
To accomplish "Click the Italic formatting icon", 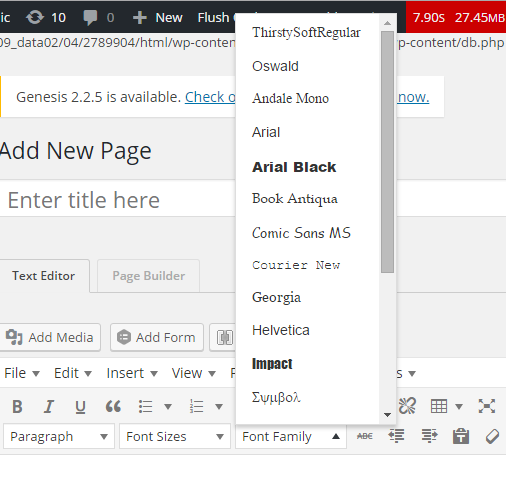I will click(49, 406).
